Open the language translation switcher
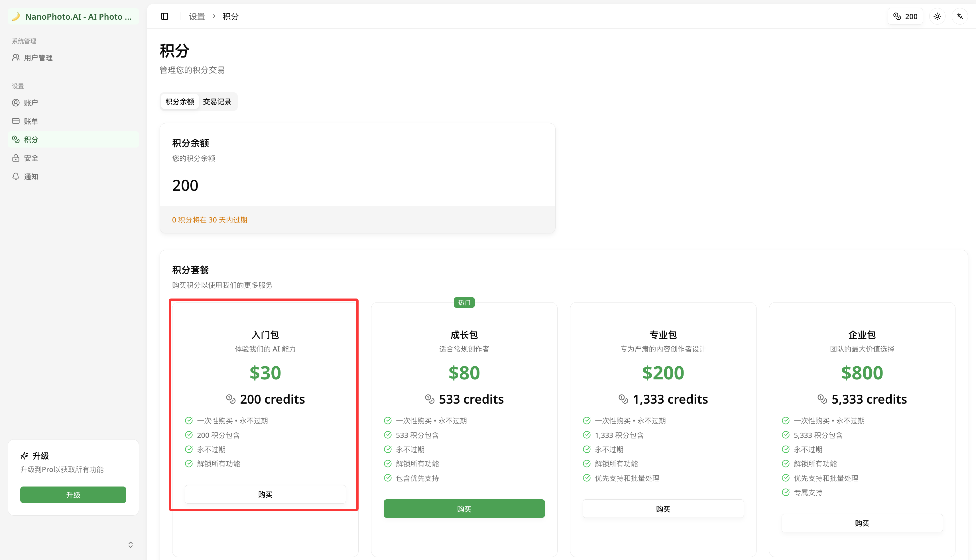The height and width of the screenshot is (560, 976). 960,17
